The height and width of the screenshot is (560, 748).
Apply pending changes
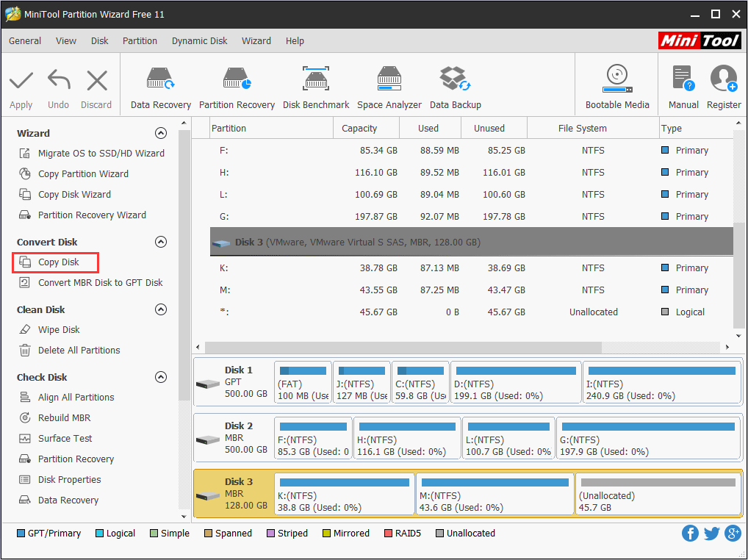(21, 85)
